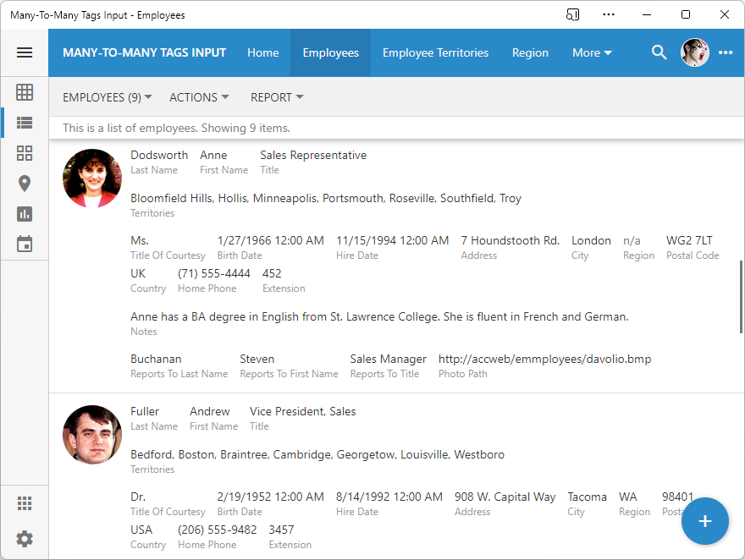The height and width of the screenshot is (560, 745).
Task: Go to the Home tab
Action: click(x=262, y=52)
